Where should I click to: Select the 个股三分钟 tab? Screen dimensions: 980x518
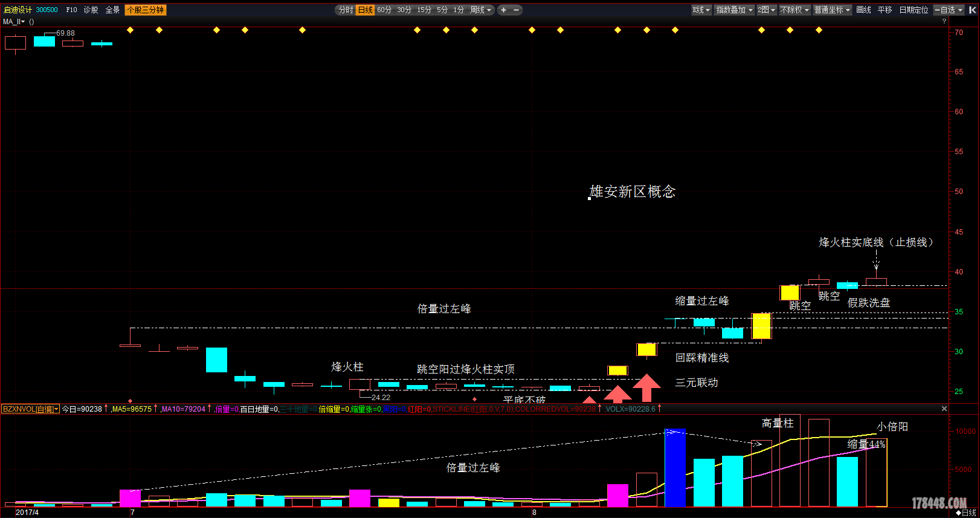pos(145,10)
